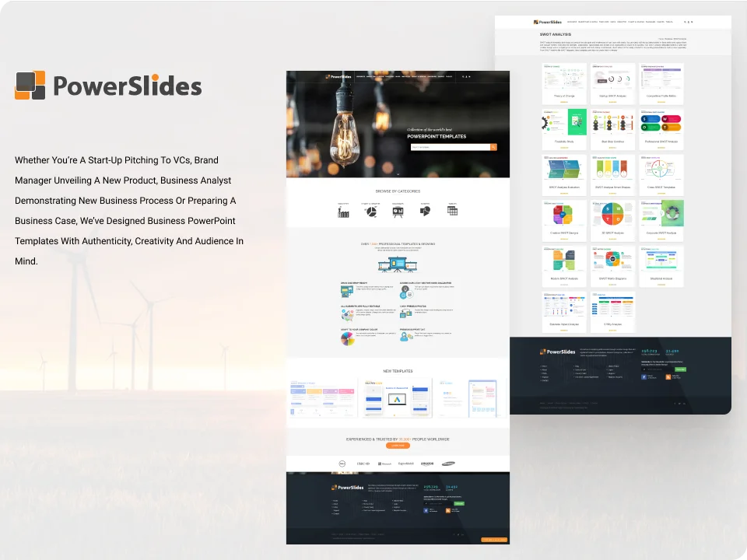Open the Situational Analysis template card

661,267
